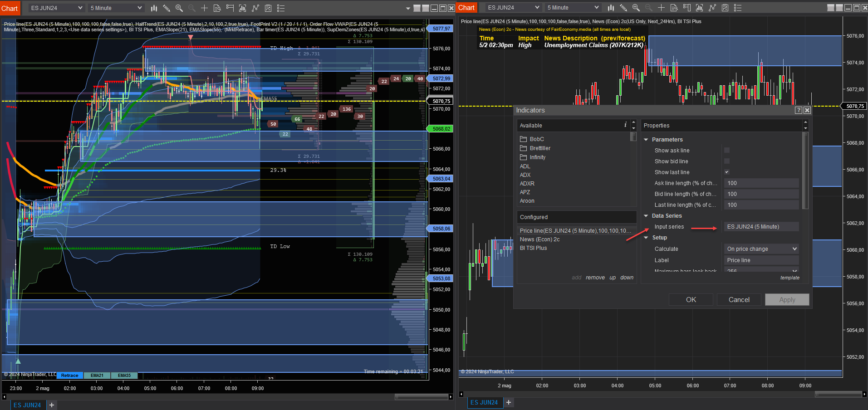This screenshot has width=868, height=410.
Task: Open indicators icon in left chart toolbar
Action: 255,8
